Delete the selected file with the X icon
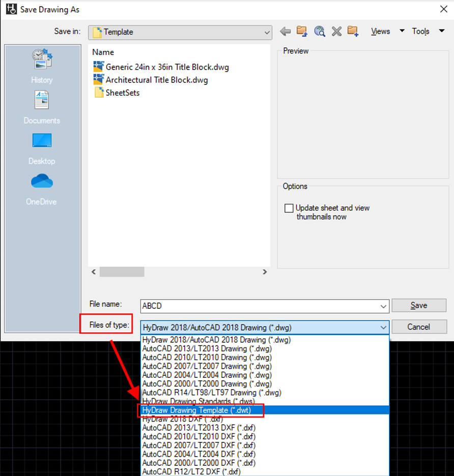The image size is (454, 476). (x=336, y=31)
